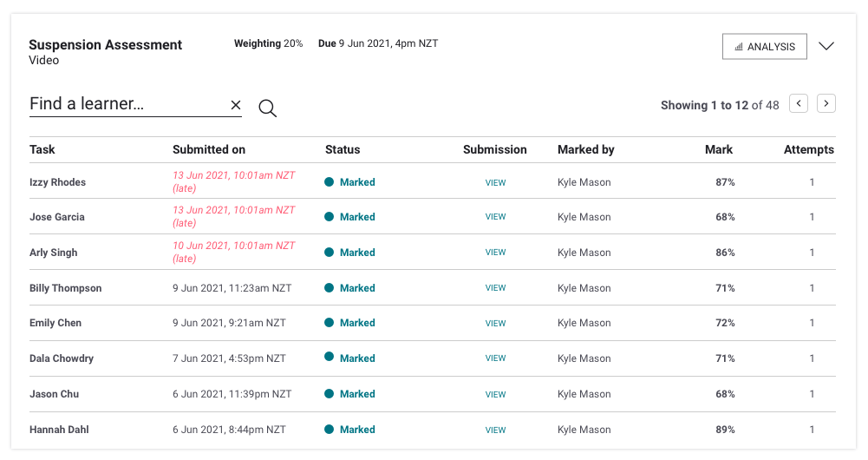This screenshot has width=868, height=460.
Task: View Jose Garcia's submission
Action: (x=495, y=217)
